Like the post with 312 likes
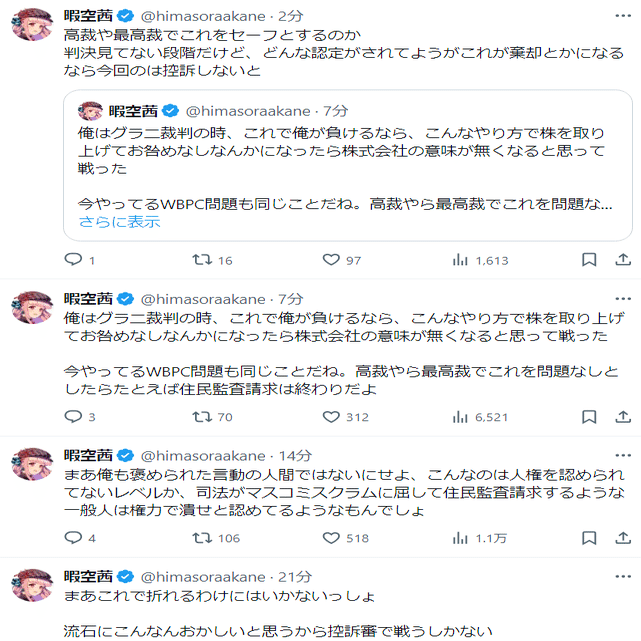 point(332,417)
